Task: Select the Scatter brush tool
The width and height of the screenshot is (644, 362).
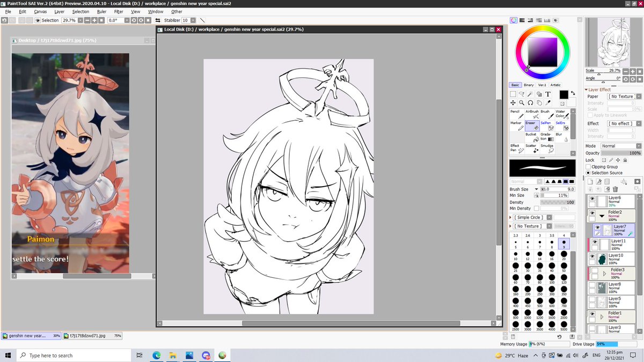Action: pyautogui.click(x=531, y=149)
